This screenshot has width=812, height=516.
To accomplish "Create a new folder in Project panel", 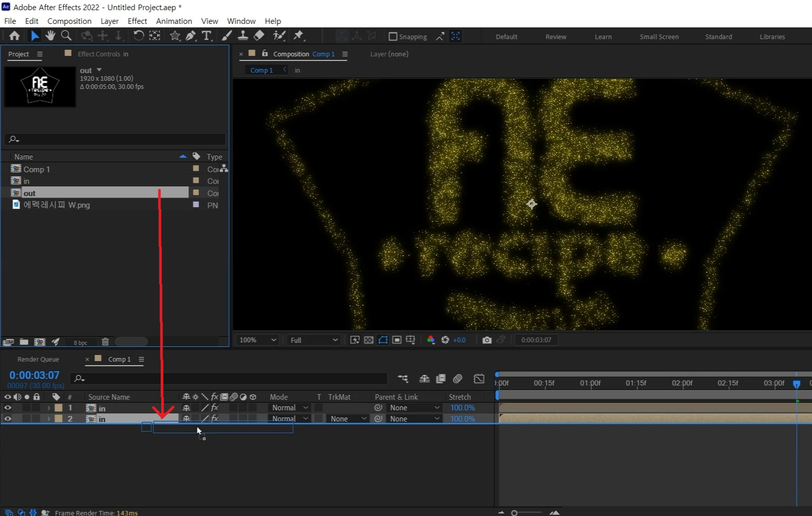I will pos(24,342).
